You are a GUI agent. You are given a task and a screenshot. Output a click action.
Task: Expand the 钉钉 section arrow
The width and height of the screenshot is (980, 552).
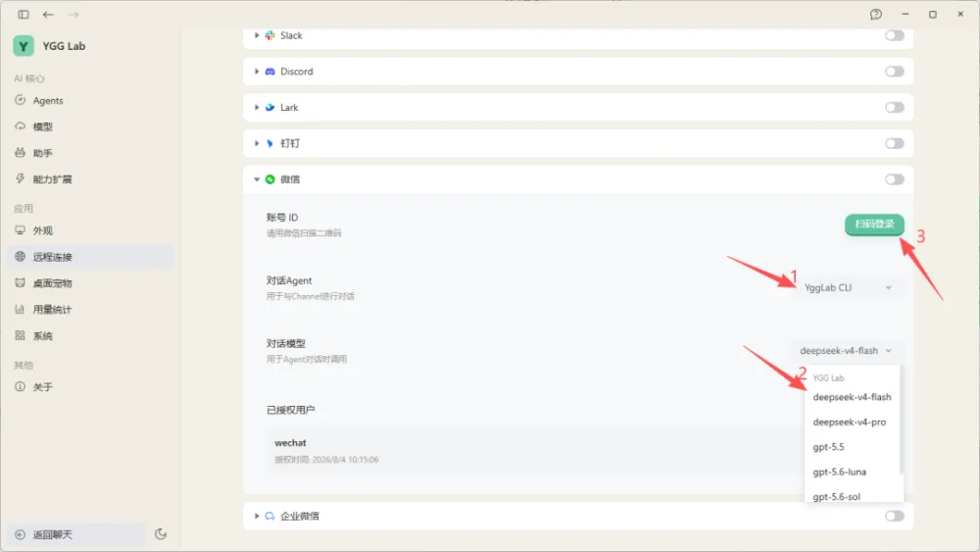pos(256,143)
